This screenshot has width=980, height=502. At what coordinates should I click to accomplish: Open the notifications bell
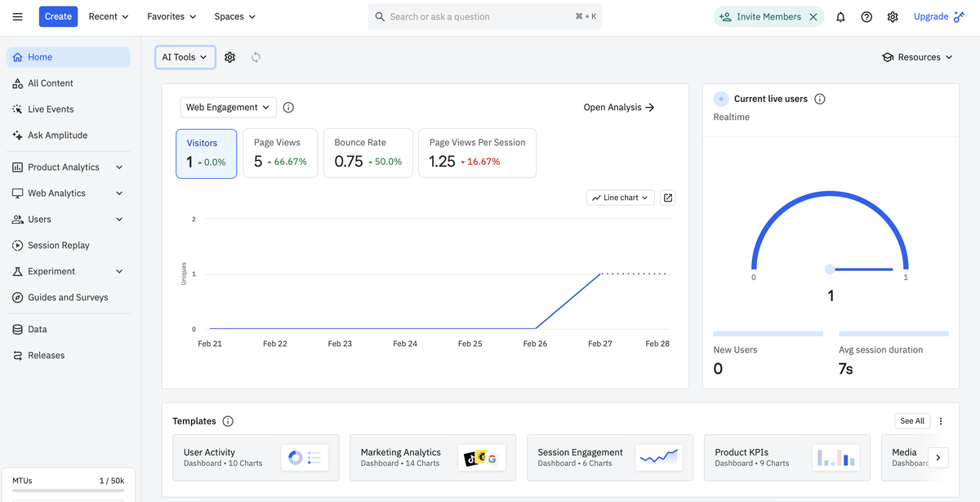point(840,16)
